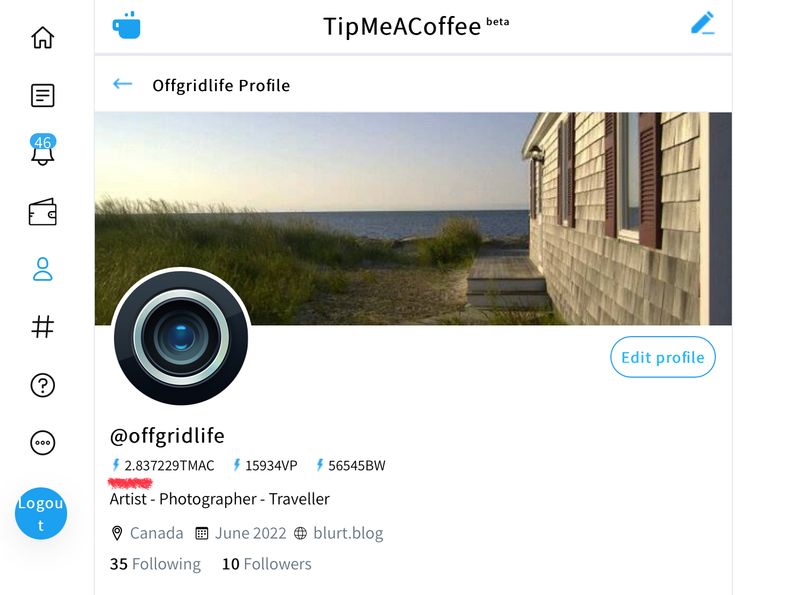Open the more options ellipsis icon
This screenshot has width=800, height=595.
42,442
